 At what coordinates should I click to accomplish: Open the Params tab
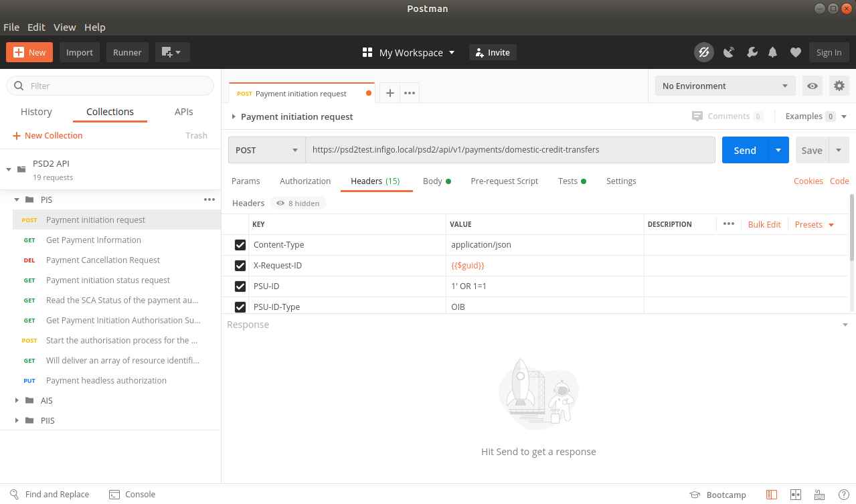(246, 181)
